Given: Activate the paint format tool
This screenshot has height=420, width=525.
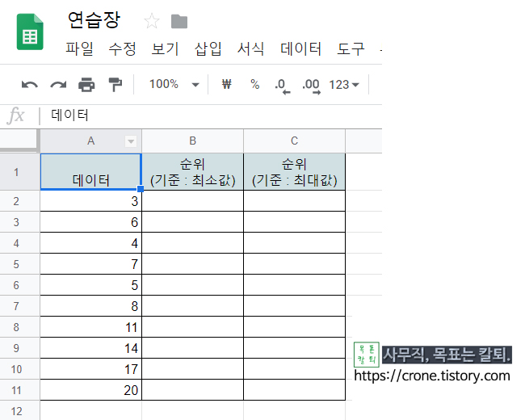Looking at the screenshot, I should [x=115, y=84].
